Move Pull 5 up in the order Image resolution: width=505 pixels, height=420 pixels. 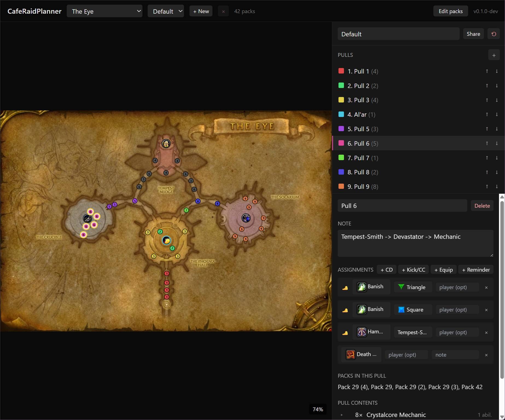point(487,129)
